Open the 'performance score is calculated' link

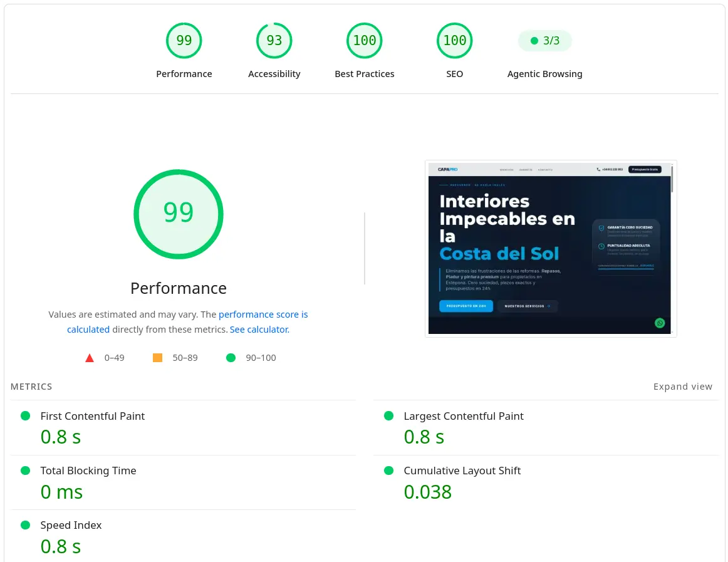pos(187,322)
